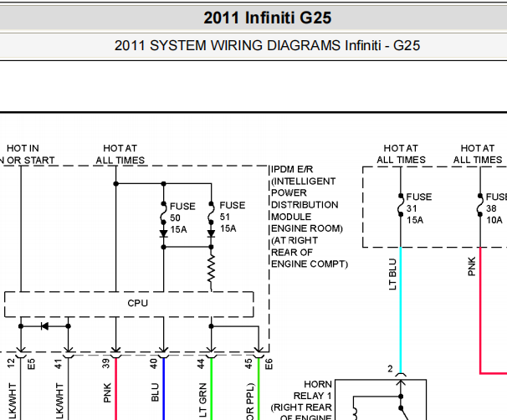Click connector pin number "44"
The width and height of the screenshot is (507, 420).
coord(201,363)
